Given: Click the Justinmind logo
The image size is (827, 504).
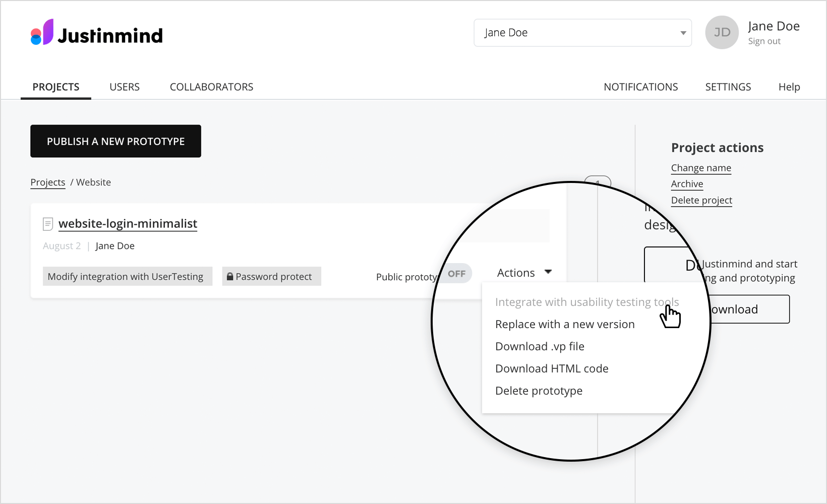Looking at the screenshot, I should coord(97,33).
